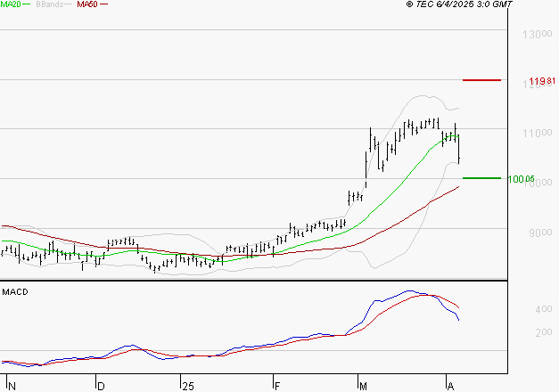This screenshot has height=392, width=559.
Task: Click the red resistance level line
Action: click(481, 80)
